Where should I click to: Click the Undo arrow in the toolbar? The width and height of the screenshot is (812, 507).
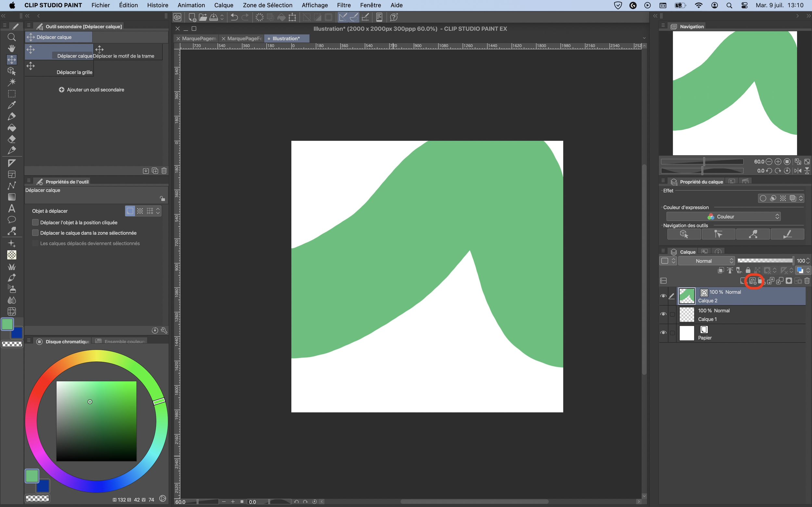[x=234, y=17]
